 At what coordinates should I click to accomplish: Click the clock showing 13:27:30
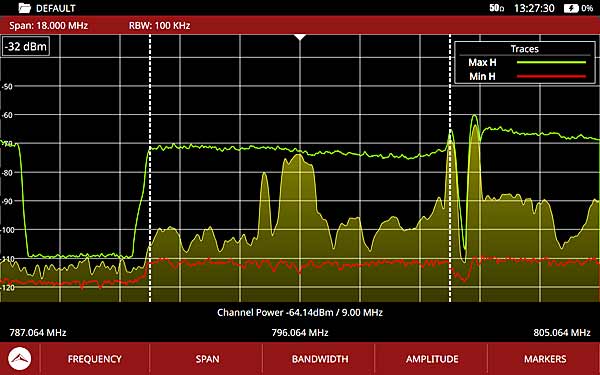534,8
